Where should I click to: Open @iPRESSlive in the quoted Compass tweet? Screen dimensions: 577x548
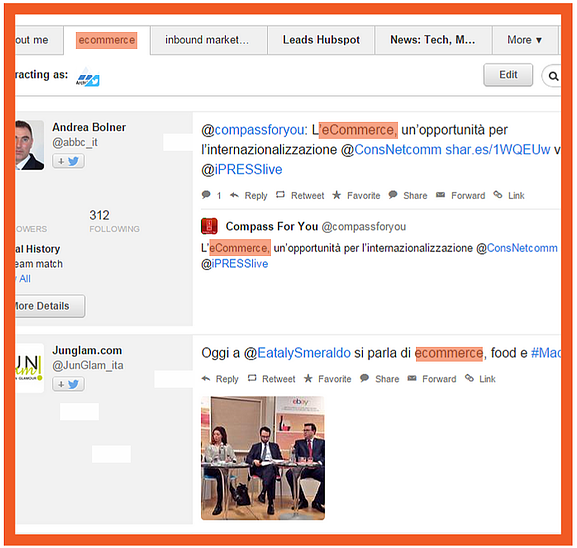234,264
